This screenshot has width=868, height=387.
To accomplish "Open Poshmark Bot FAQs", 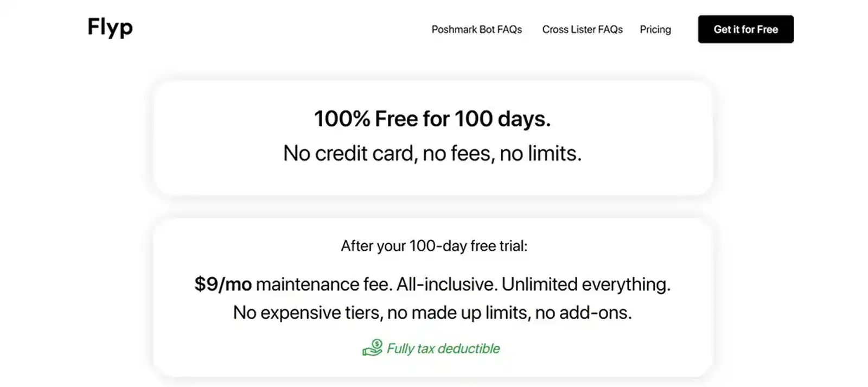I will [476, 29].
